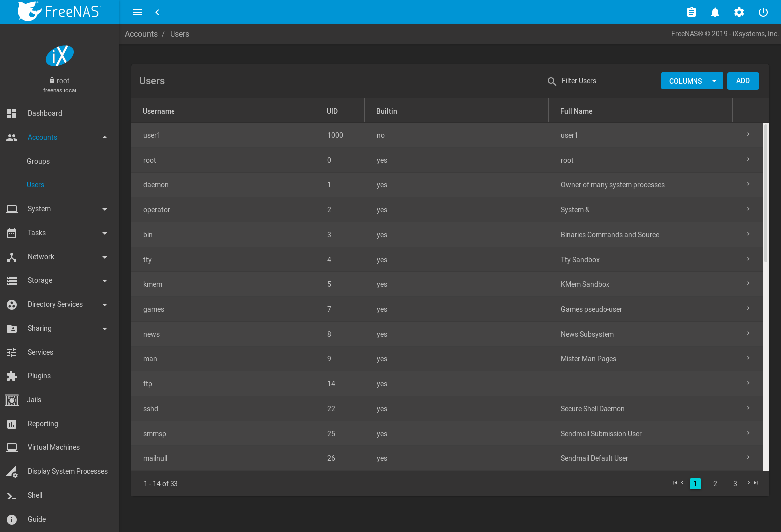Click the search magnifier icon beside Filter Users
This screenshot has width=781, height=532.
click(551, 81)
